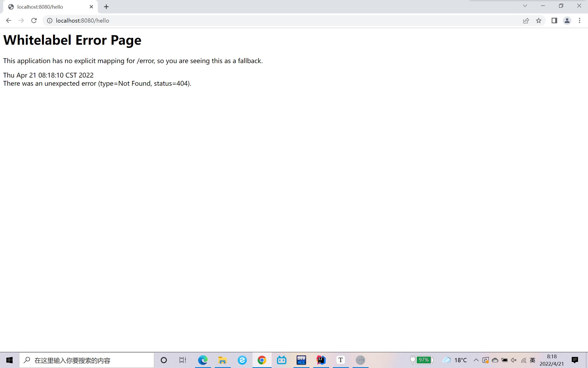Screen dimensions: 588x368
Task: Open a new tab with plus button
Action: (x=106, y=7)
